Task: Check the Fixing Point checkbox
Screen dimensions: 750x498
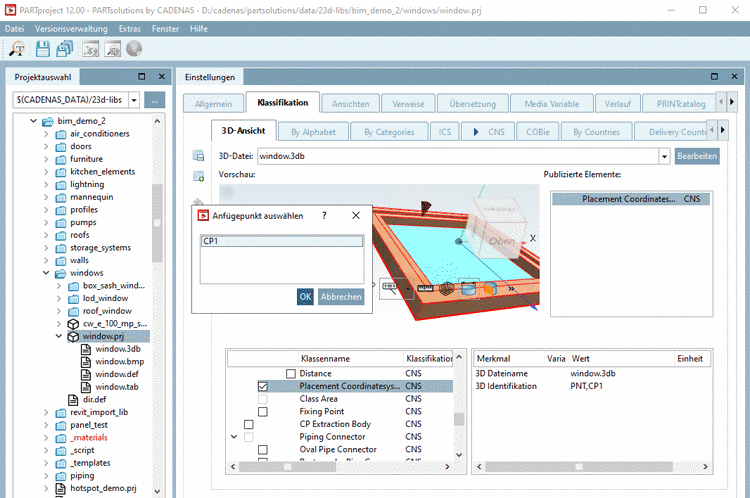Action: point(263,411)
